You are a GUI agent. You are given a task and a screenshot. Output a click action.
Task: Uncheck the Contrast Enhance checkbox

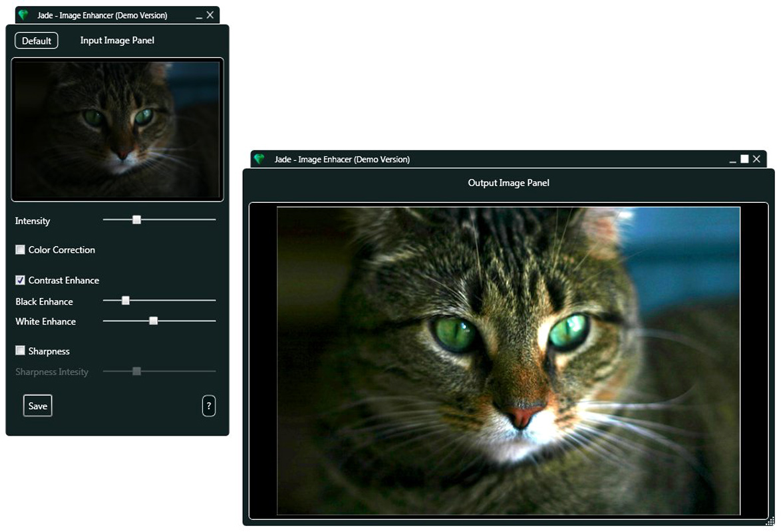[20, 280]
